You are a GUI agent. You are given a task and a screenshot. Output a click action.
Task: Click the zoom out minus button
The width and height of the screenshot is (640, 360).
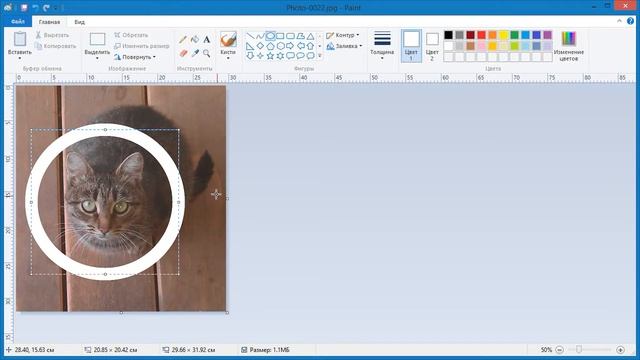point(560,350)
